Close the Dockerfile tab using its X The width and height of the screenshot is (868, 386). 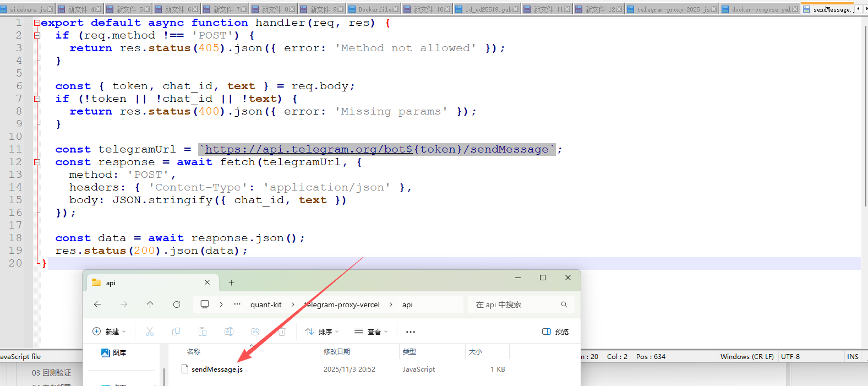click(x=395, y=9)
